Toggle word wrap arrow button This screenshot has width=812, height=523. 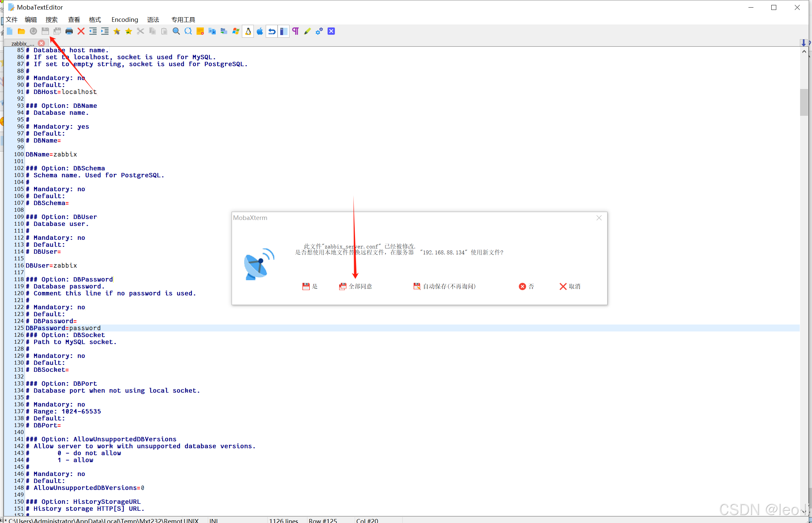(x=272, y=31)
